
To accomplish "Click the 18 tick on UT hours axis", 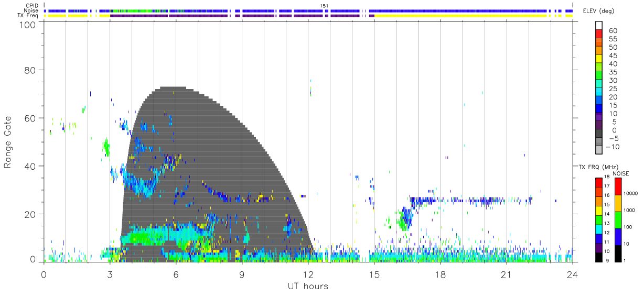I will (440, 274).
